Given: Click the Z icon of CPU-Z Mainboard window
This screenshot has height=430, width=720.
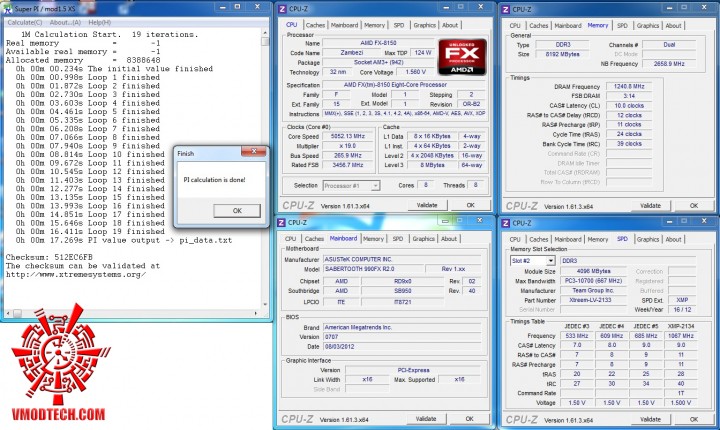Looking at the screenshot, I should pyautogui.click(x=282, y=222).
